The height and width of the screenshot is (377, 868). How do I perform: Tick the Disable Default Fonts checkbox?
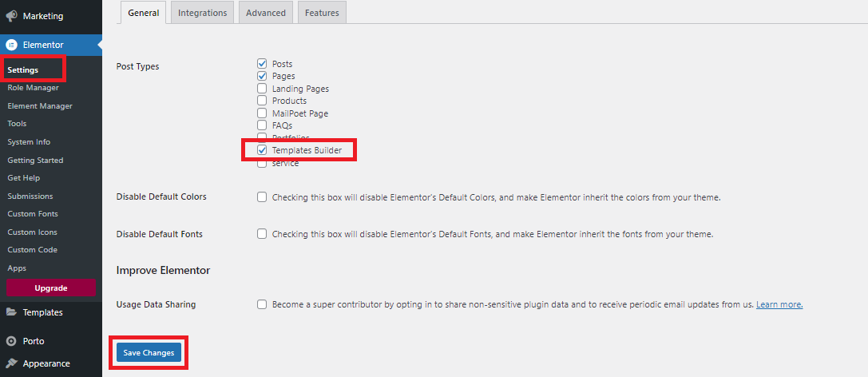(262, 233)
